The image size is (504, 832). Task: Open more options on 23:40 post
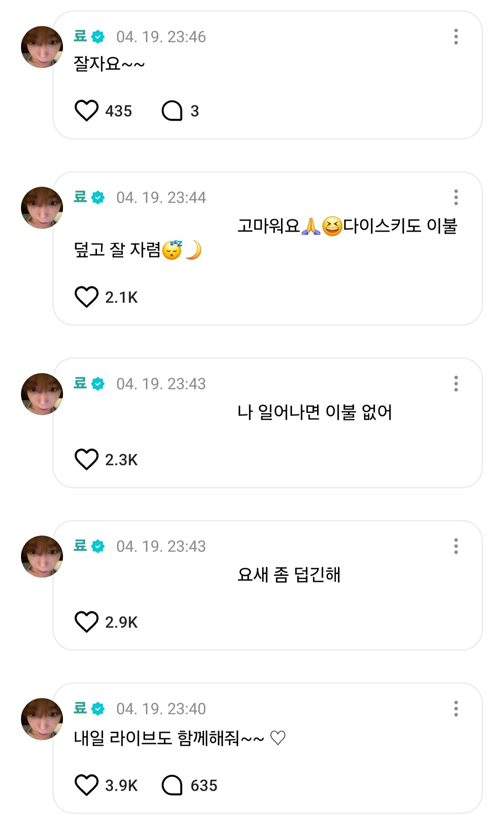pyautogui.click(x=456, y=709)
